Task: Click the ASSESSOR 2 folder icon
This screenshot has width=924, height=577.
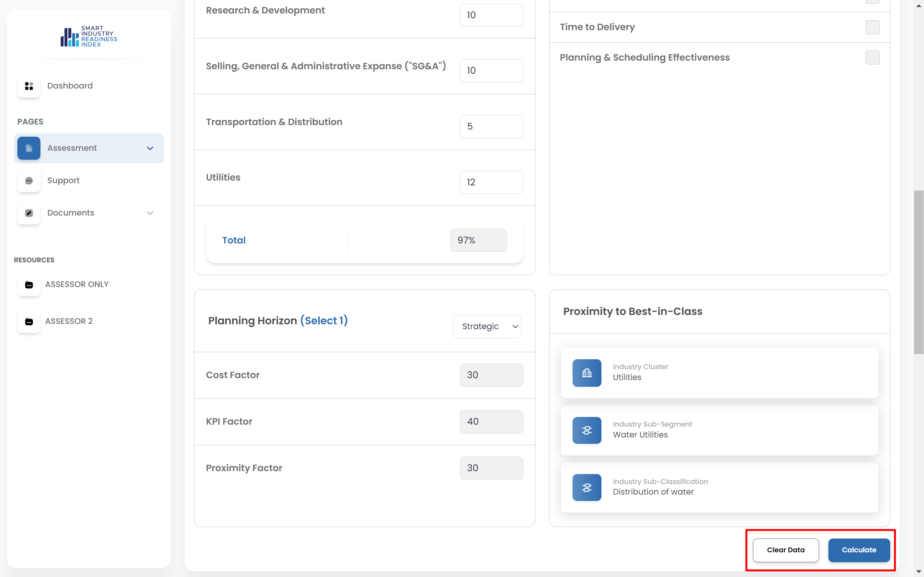Action: point(29,321)
